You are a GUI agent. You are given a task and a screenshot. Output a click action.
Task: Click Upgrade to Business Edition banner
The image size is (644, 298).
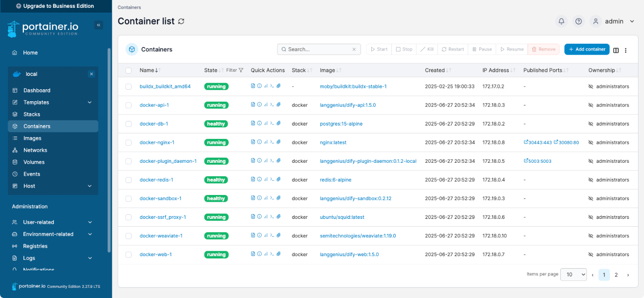pyautogui.click(x=55, y=6)
